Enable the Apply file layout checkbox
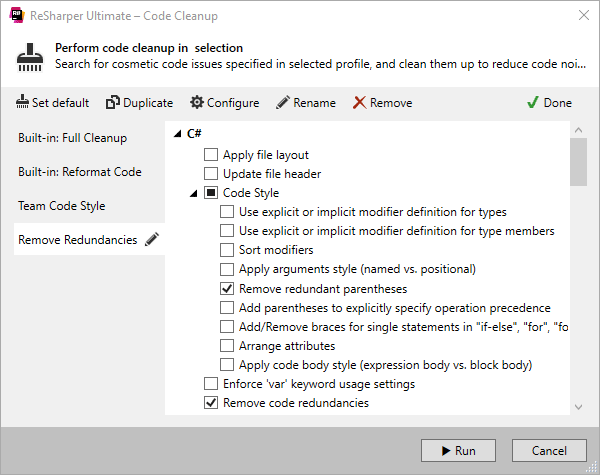This screenshot has width=600, height=475. (211, 155)
